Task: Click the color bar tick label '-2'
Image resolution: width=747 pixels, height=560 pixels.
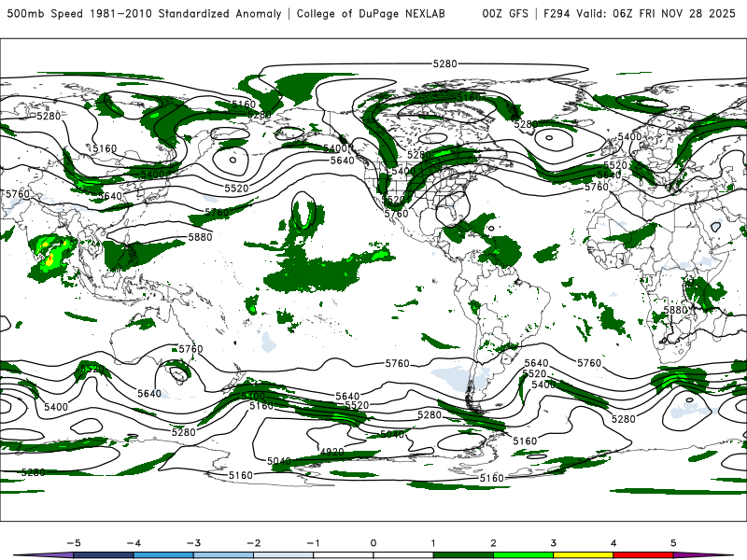Action: [x=253, y=543]
